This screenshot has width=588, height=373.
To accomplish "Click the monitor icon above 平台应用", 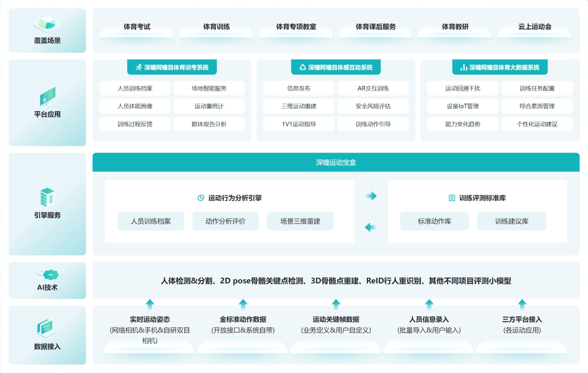I will click(47, 97).
